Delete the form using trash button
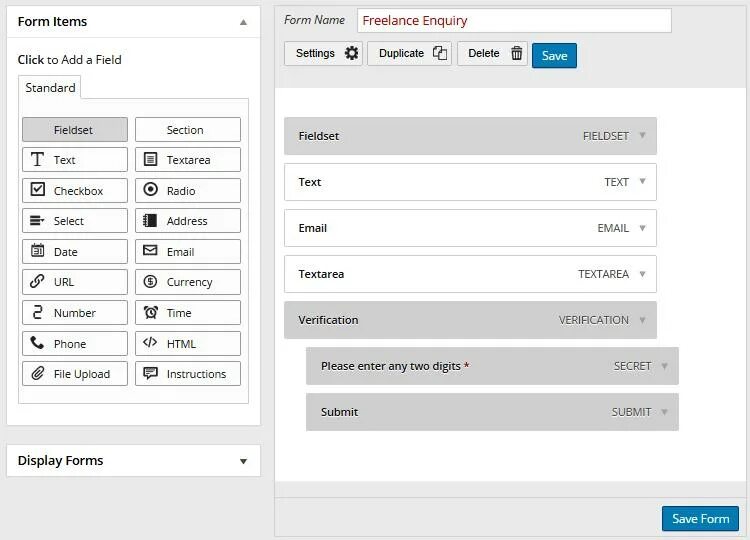 (x=492, y=53)
